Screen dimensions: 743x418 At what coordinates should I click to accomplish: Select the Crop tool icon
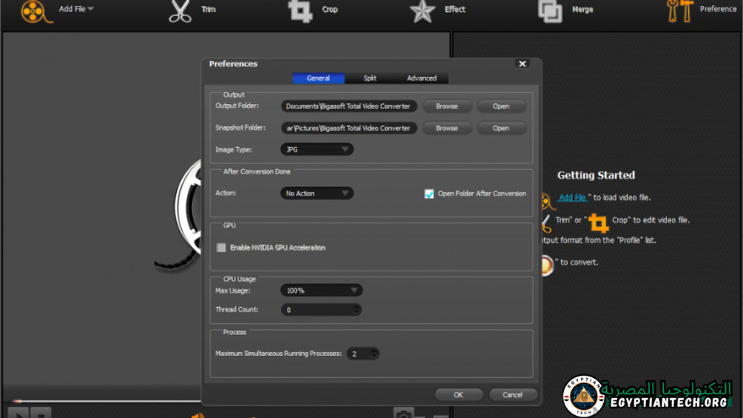point(300,10)
